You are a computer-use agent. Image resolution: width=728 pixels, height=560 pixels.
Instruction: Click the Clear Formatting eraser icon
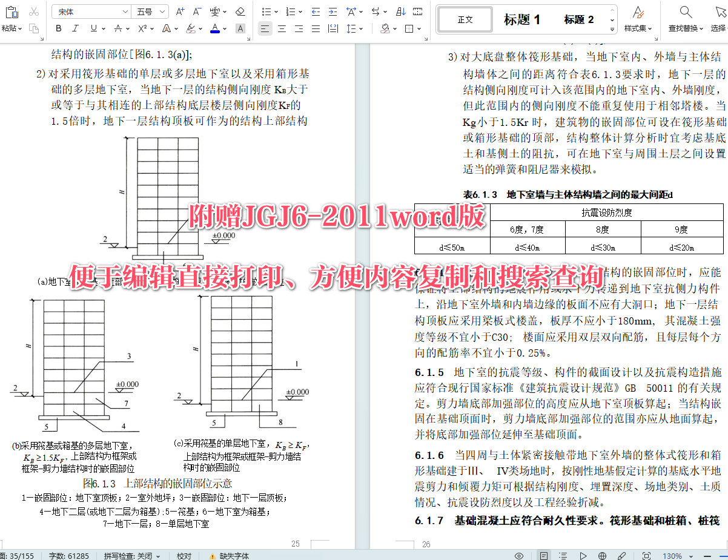click(x=240, y=12)
